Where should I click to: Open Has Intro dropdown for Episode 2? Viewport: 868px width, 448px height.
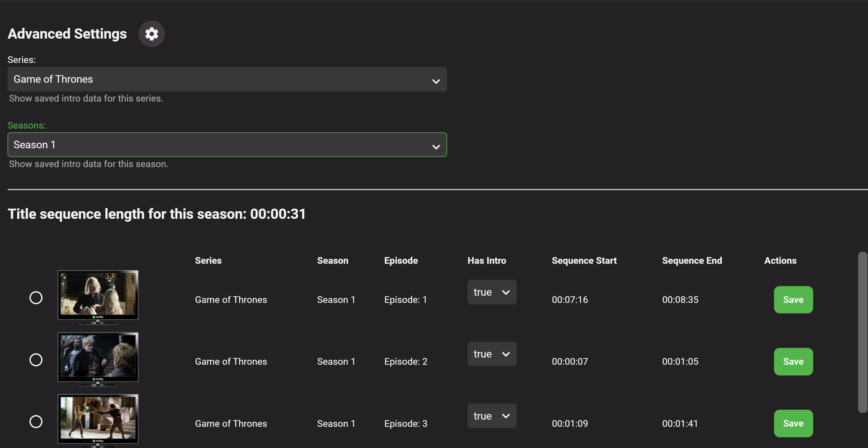tap(491, 354)
